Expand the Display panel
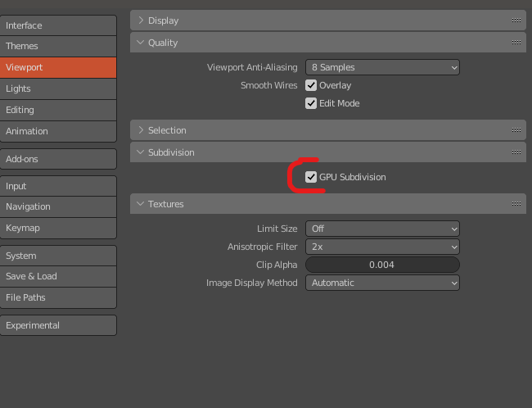This screenshot has width=532, height=408. click(141, 20)
